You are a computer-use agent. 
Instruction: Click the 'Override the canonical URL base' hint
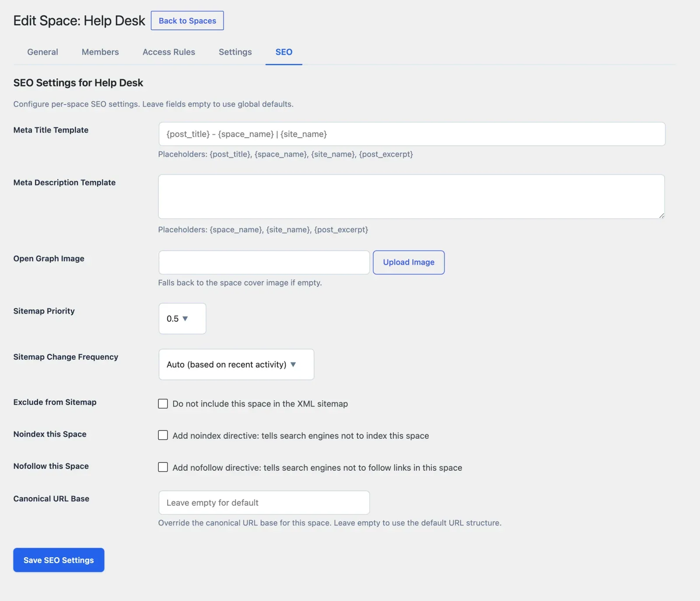(x=330, y=523)
